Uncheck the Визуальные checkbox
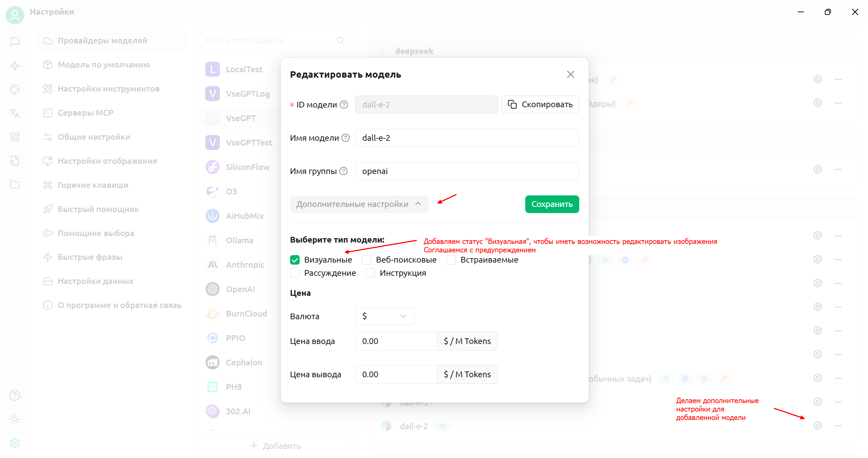 [295, 260]
